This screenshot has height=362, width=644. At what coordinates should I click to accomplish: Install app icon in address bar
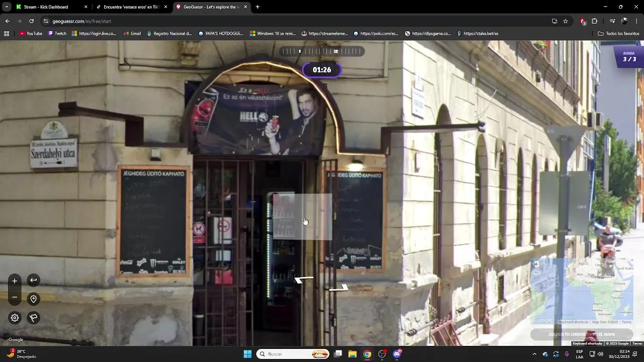click(554, 21)
